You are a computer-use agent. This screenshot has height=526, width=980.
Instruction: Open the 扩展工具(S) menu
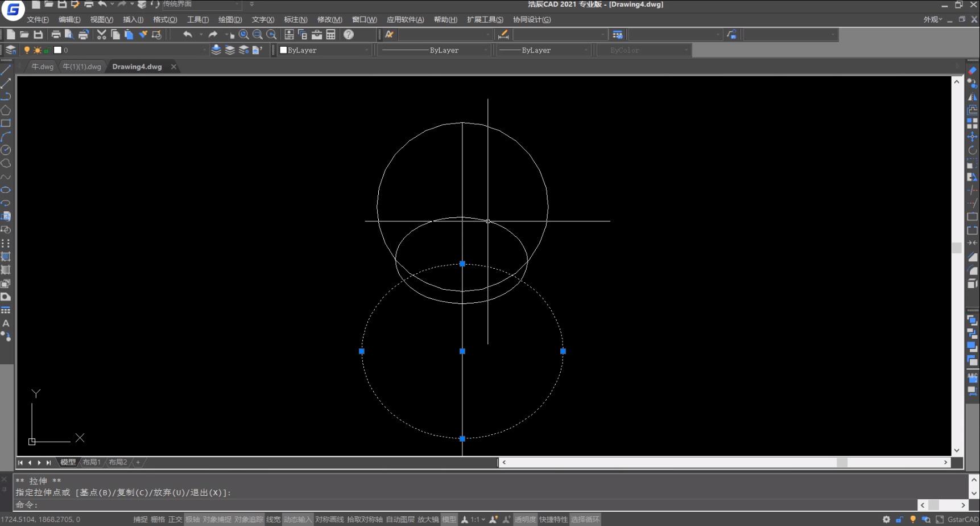pyautogui.click(x=485, y=19)
